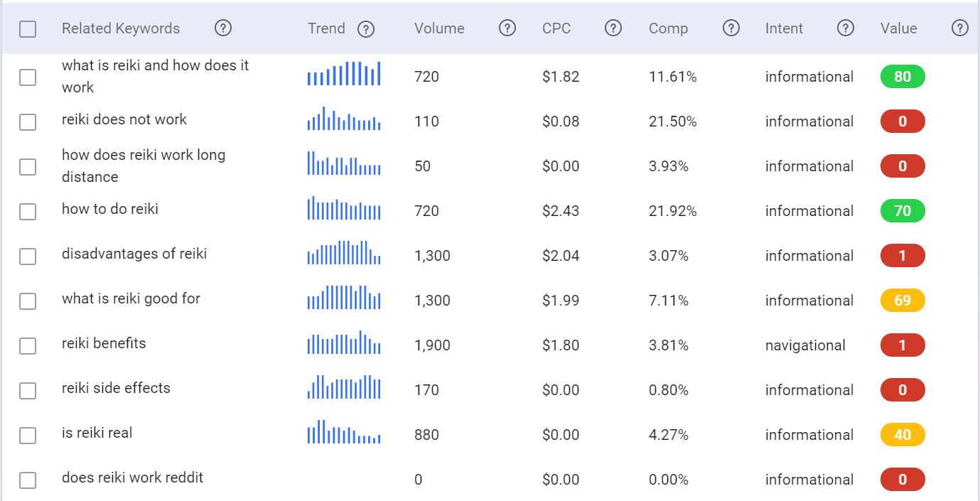The image size is (980, 501).
Task: Click keyword 'what is reiki good for'
Action: click(x=131, y=298)
